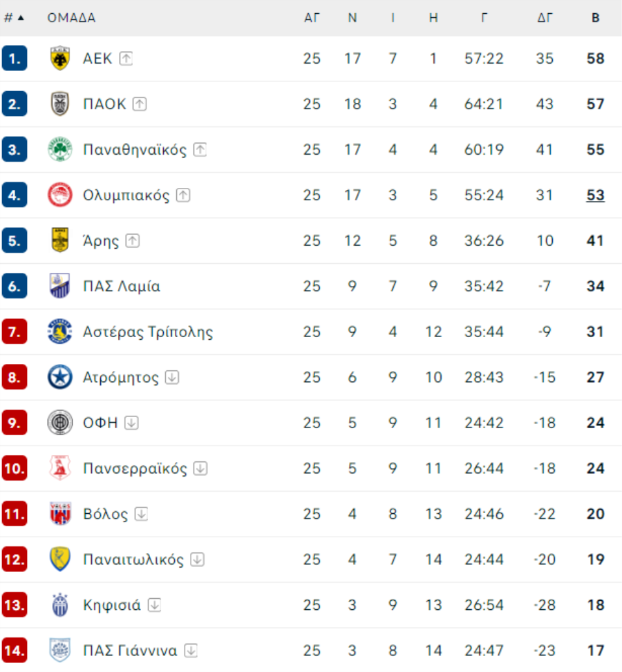622x672 pixels.
Task: Open the ΠΑΣ Λαμία team page
Action: click(x=122, y=287)
